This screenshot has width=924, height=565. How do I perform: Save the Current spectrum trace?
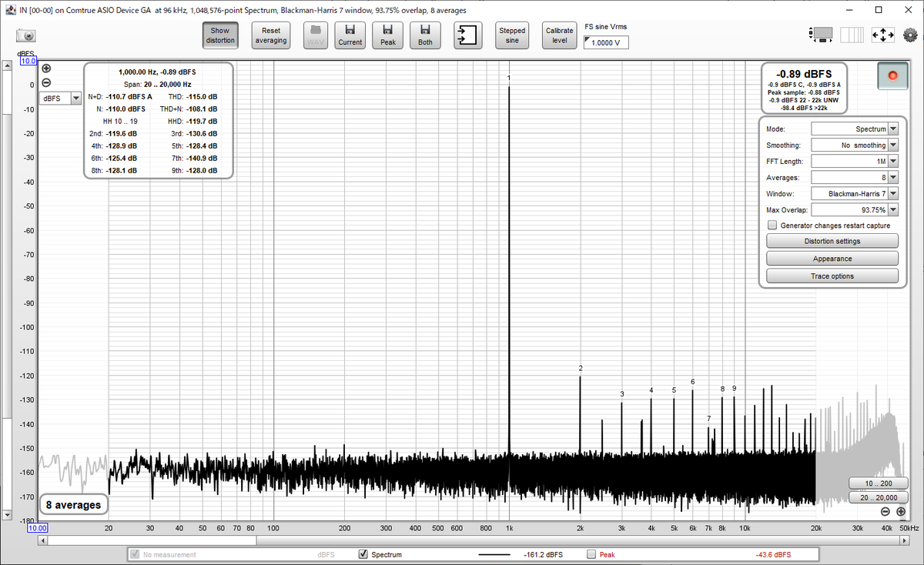point(350,35)
